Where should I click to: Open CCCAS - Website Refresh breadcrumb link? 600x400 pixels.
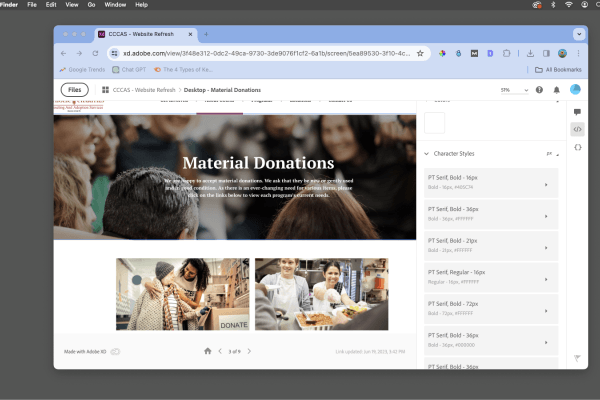point(144,90)
